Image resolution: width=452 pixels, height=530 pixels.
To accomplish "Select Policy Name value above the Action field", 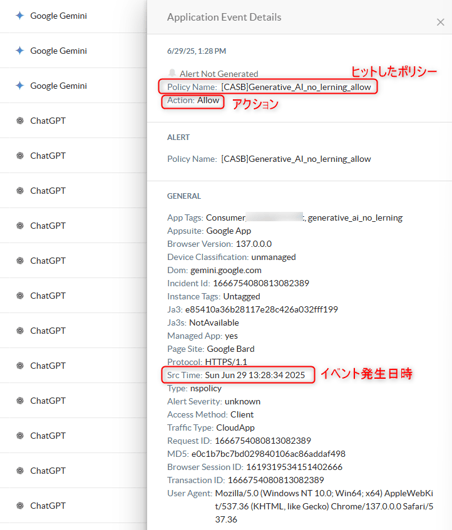I will tap(296, 87).
